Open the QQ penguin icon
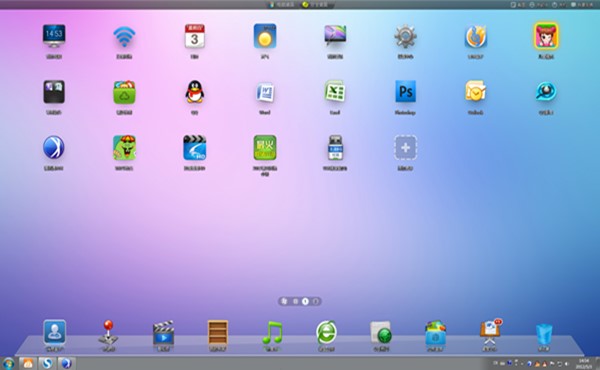 [194, 92]
